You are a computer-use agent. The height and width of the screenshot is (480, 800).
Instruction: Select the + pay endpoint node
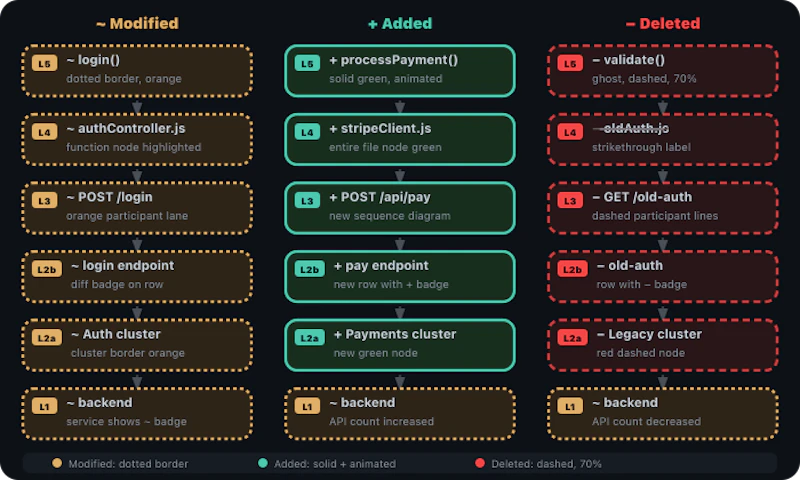pyautogui.click(x=400, y=276)
